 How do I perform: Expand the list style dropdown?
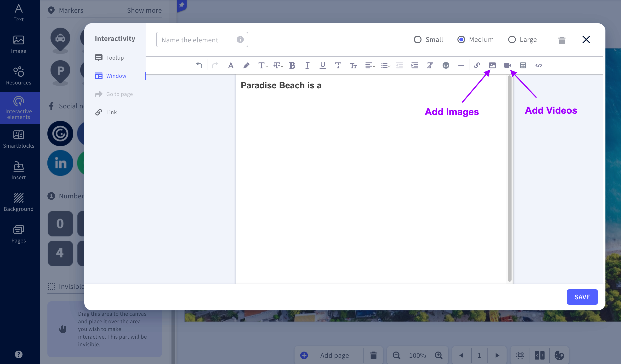pos(385,65)
